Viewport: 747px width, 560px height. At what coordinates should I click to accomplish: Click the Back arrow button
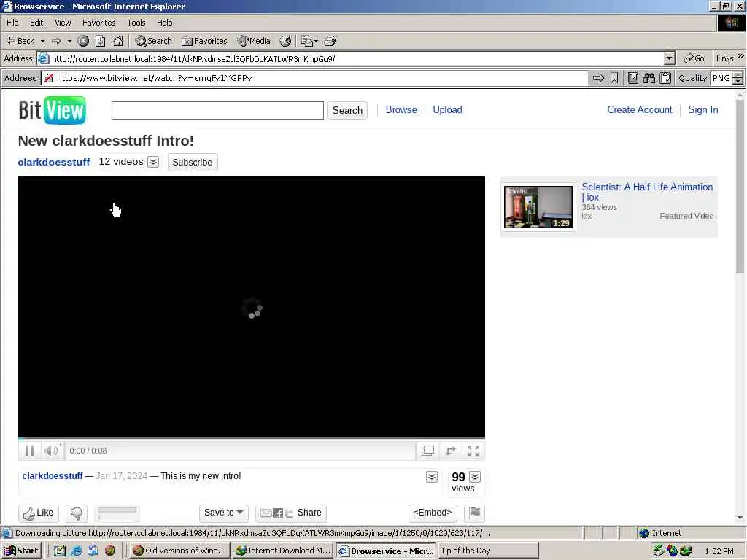tap(20, 41)
